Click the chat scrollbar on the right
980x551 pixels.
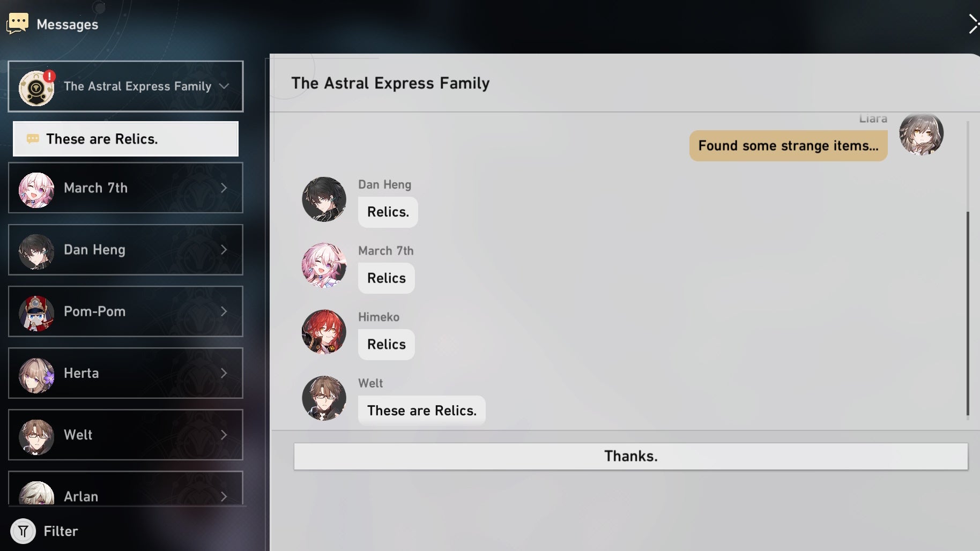coord(968,312)
